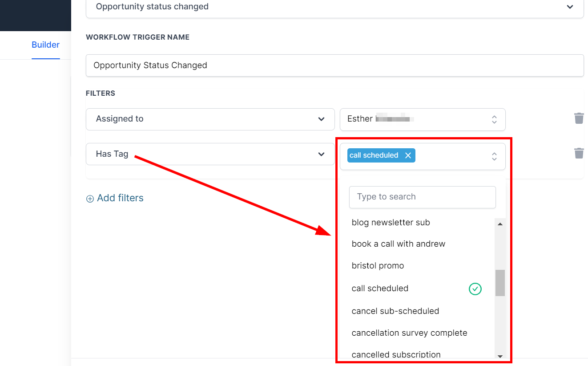588x366 pixels.
Task: Select the blog newsletter sub tag
Action: tap(391, 223)
